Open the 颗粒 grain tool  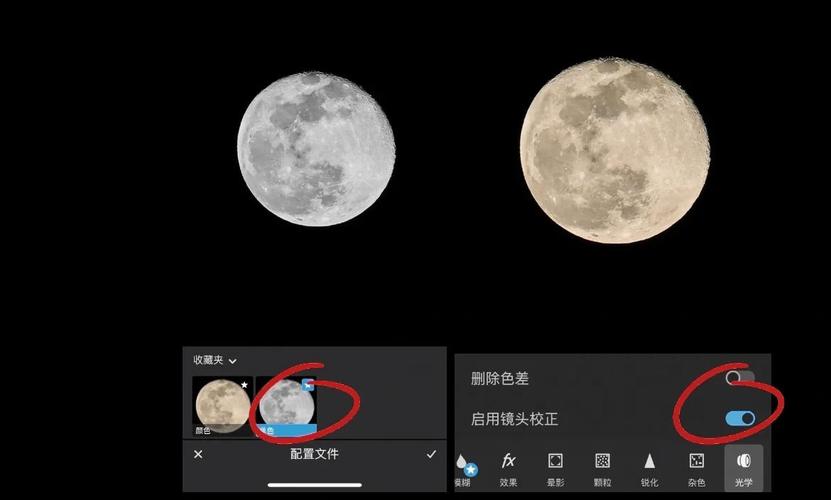click(602, 470)
